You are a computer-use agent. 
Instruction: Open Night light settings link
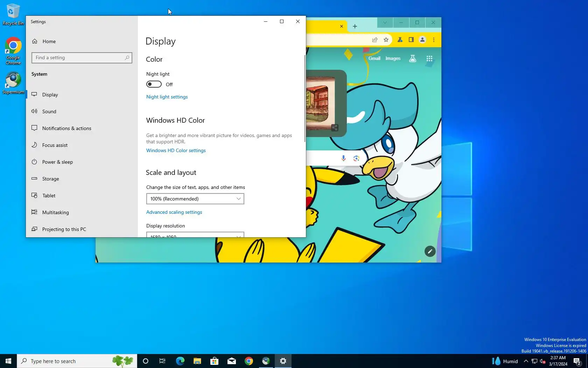pos(167,97)
